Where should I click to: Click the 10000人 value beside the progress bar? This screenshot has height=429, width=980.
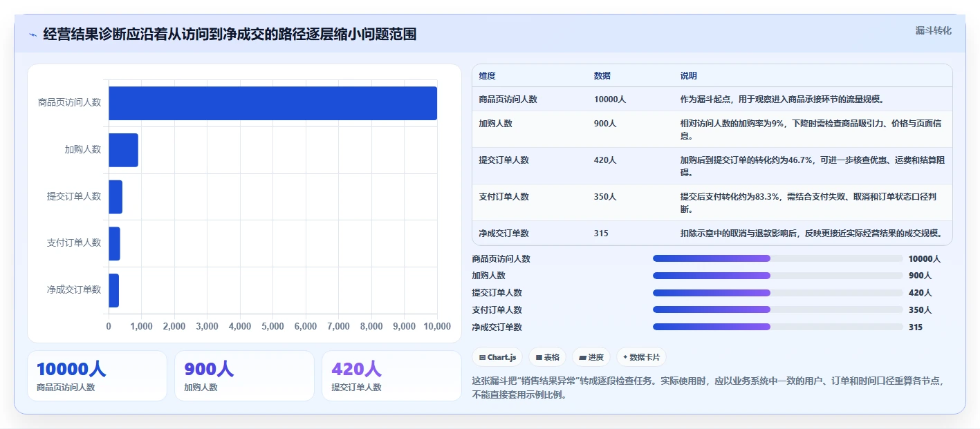pos(925,259)
